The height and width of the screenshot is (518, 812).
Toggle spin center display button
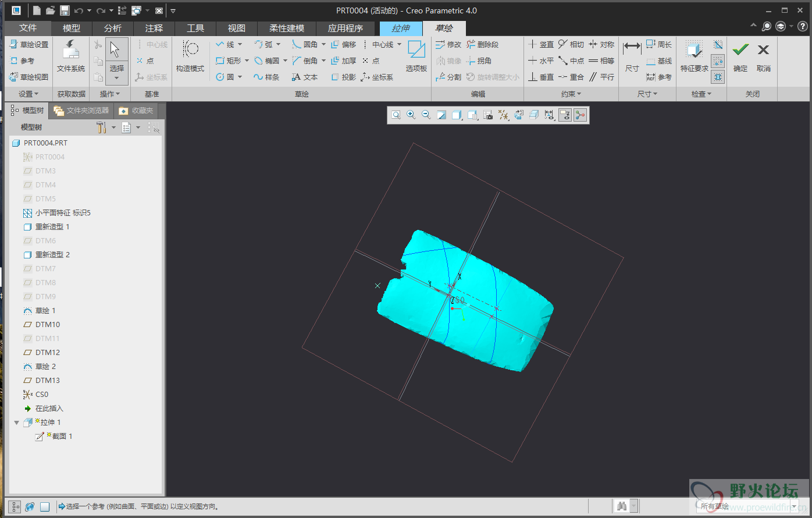(580, 115)
